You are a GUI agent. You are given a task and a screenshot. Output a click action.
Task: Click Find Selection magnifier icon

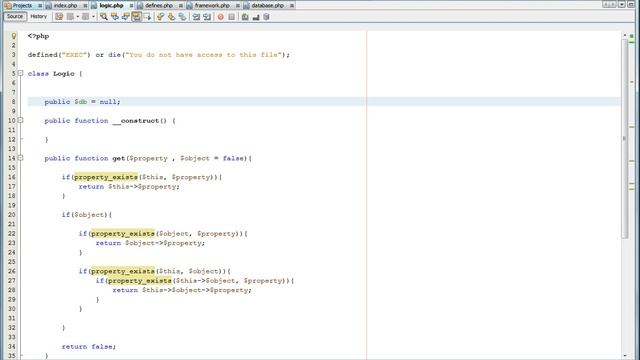[x=104, y=17]
